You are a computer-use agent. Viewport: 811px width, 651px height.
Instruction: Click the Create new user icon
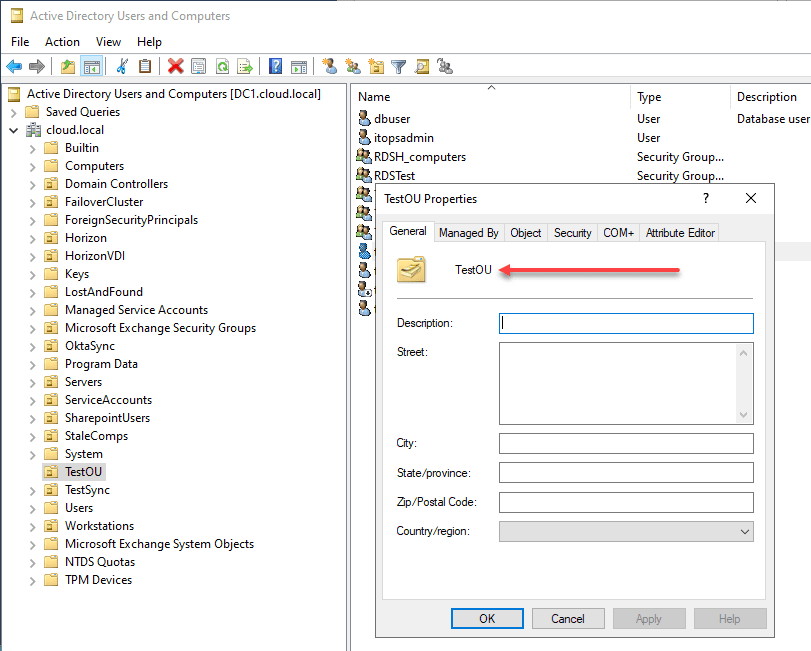point(329,66)
